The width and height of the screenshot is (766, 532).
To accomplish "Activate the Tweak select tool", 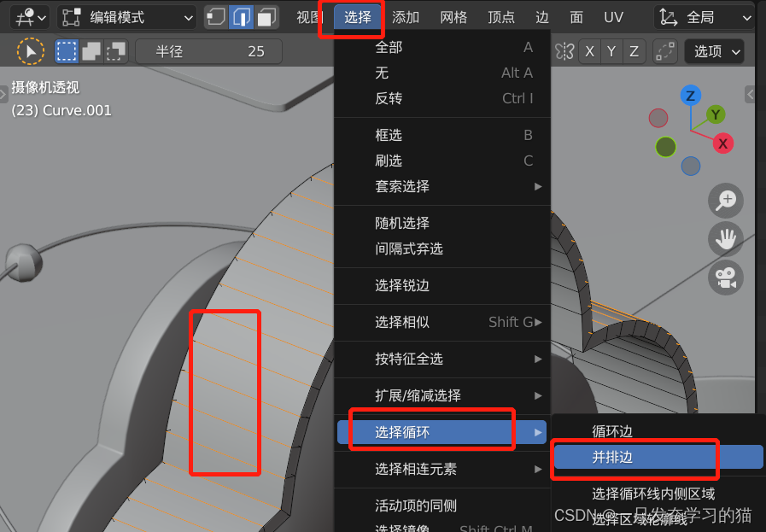I will tap(31, 51).
